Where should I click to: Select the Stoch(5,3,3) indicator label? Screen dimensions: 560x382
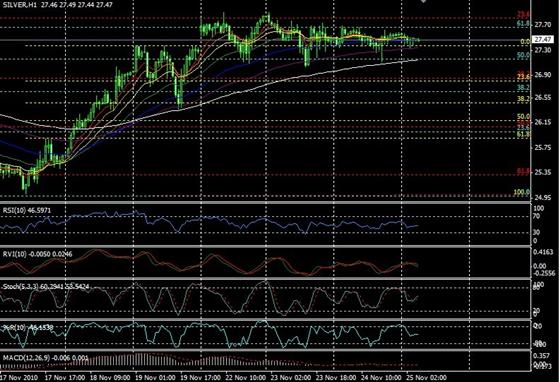pyautogui.click(x=46, y=287)
